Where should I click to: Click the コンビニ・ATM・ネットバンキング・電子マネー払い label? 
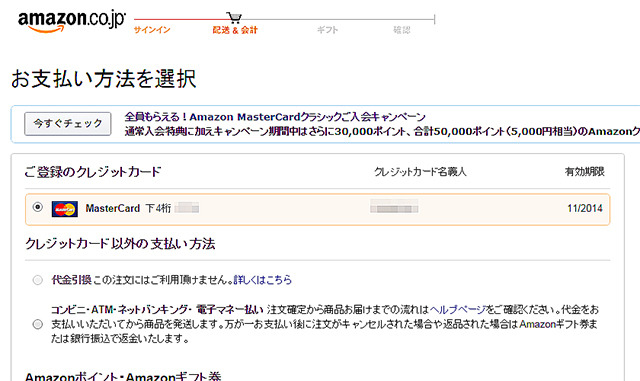157,310
